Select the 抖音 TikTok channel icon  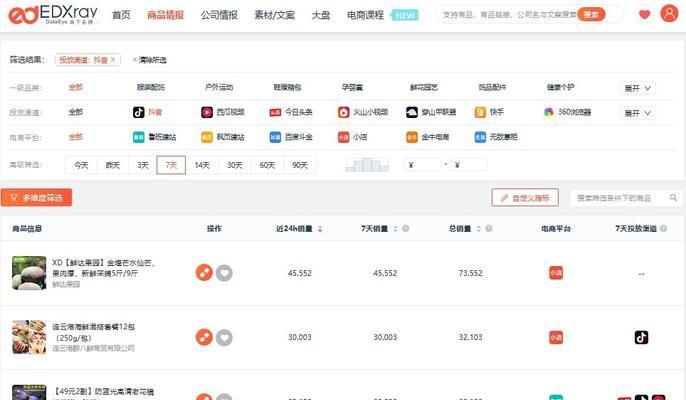(x=139, y=112)
